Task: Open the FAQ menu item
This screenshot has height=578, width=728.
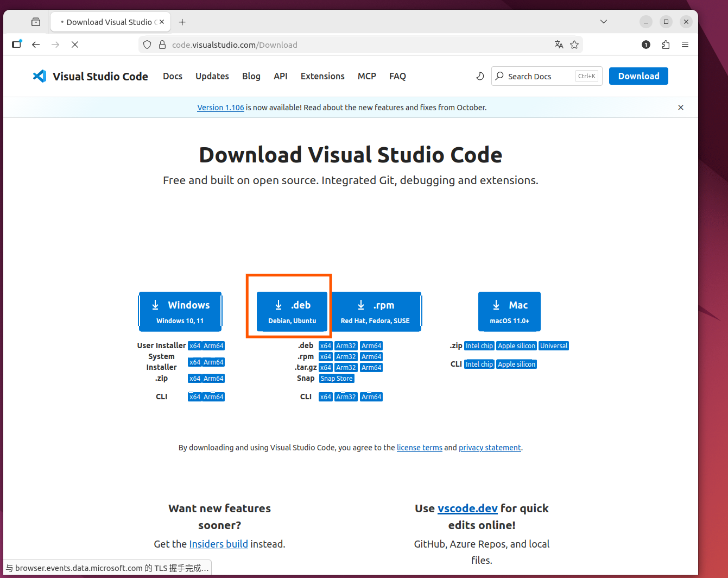Action: [x=397, y=76]
